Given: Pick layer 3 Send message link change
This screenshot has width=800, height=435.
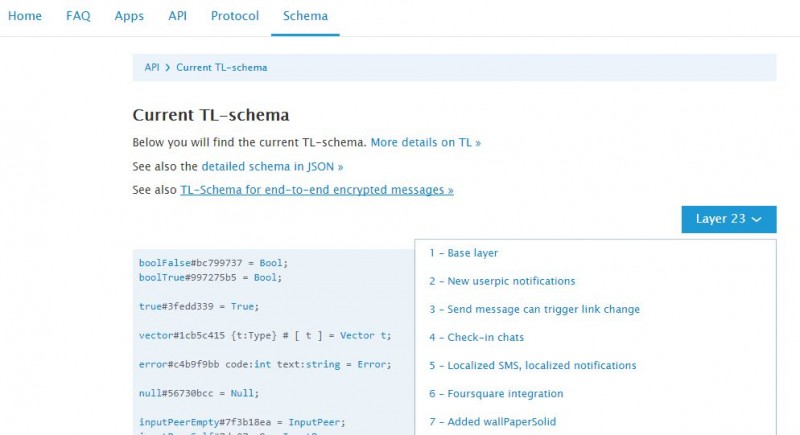Looking at the screenshot, I should 534,309.
